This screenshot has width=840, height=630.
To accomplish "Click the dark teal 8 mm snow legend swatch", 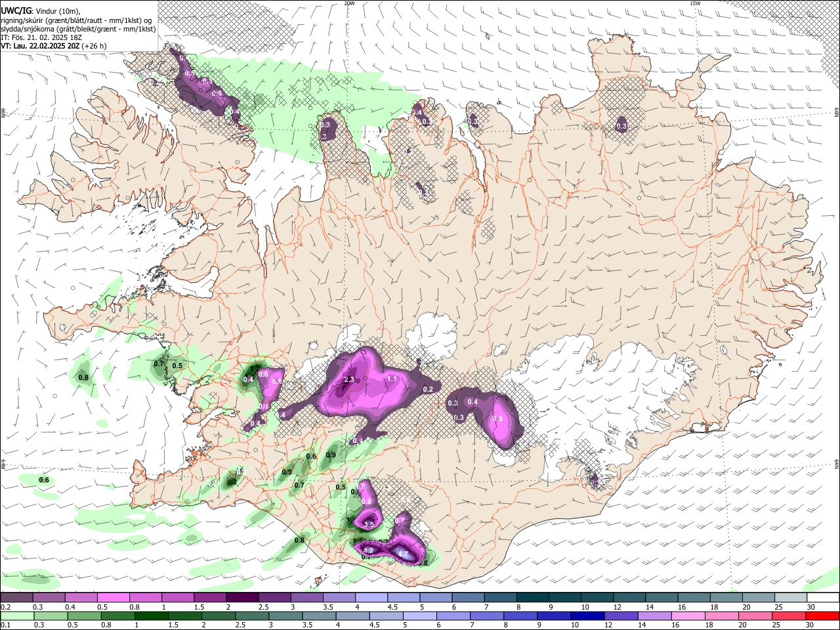I will (x=533, y=598).
